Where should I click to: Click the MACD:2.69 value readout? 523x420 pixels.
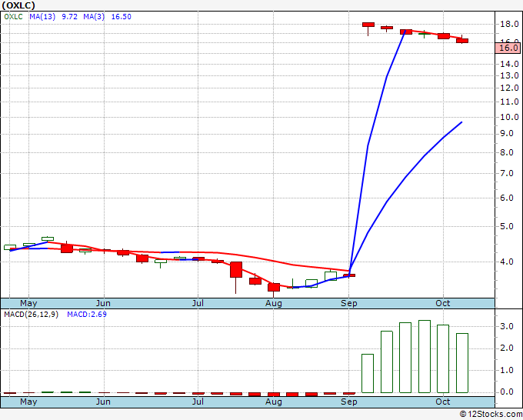pos(87,315)
